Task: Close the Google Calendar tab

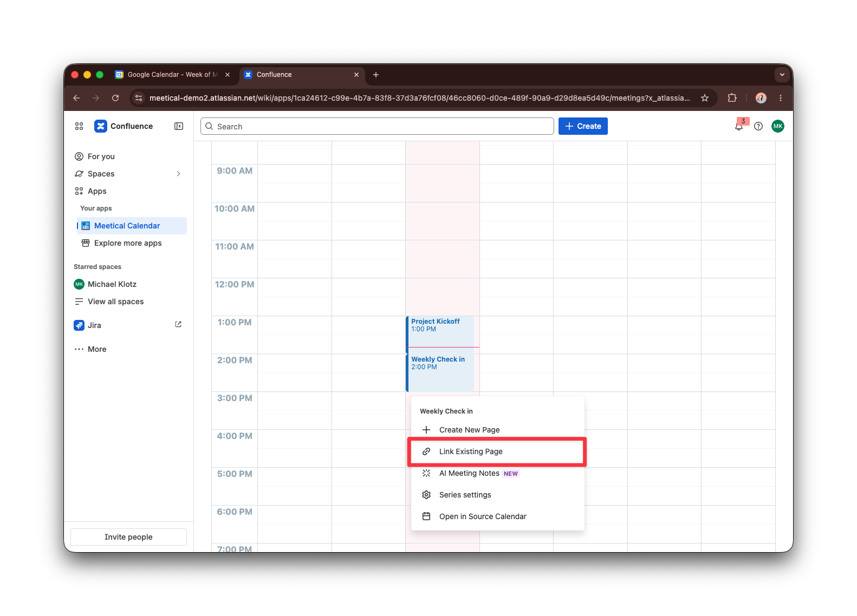Action: point(228,75)
